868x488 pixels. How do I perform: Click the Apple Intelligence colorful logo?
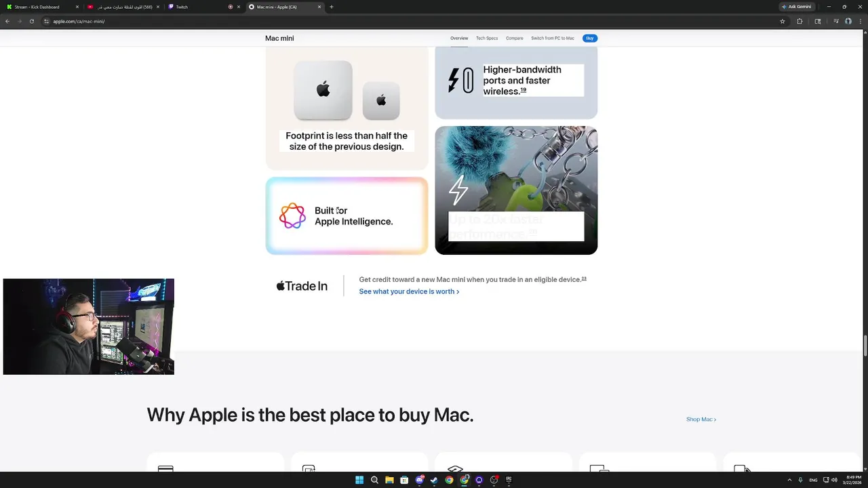click(x=292, y=216)
